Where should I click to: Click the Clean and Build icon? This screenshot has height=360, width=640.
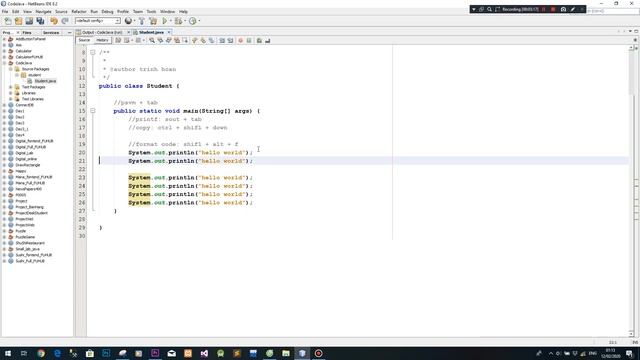pos(153,21)
